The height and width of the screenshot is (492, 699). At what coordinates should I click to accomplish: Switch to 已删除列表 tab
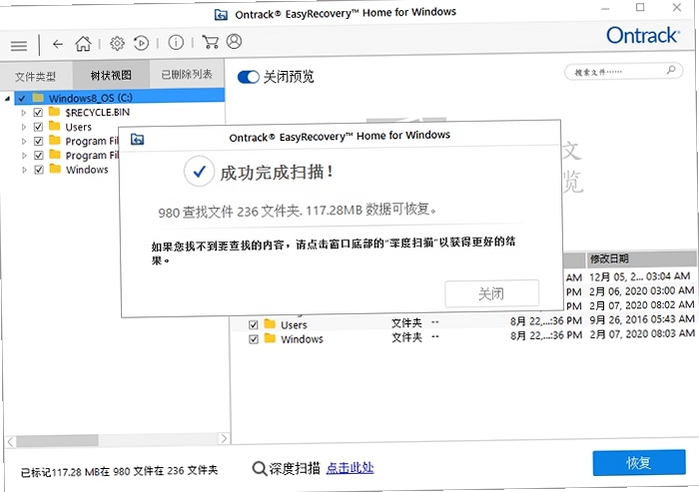point(186,74)
